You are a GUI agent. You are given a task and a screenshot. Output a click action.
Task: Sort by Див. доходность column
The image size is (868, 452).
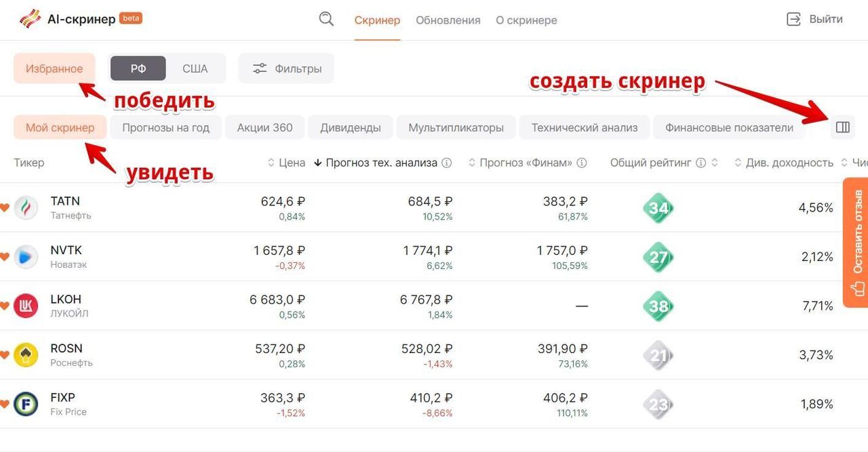[784, 163]
